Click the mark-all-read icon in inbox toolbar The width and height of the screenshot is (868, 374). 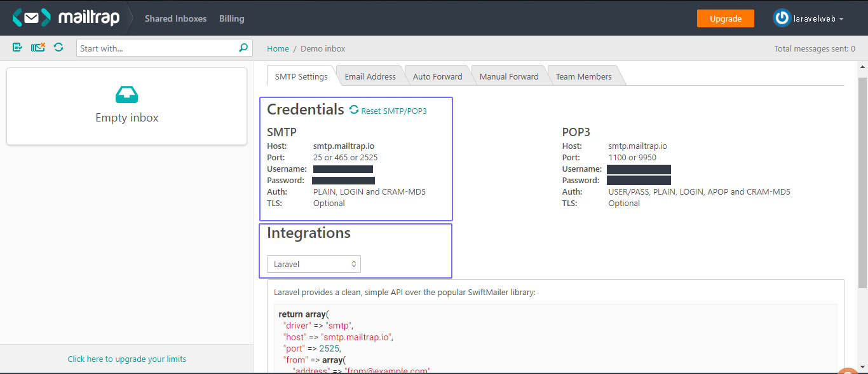pyautogui.click(x=17, y=48)
